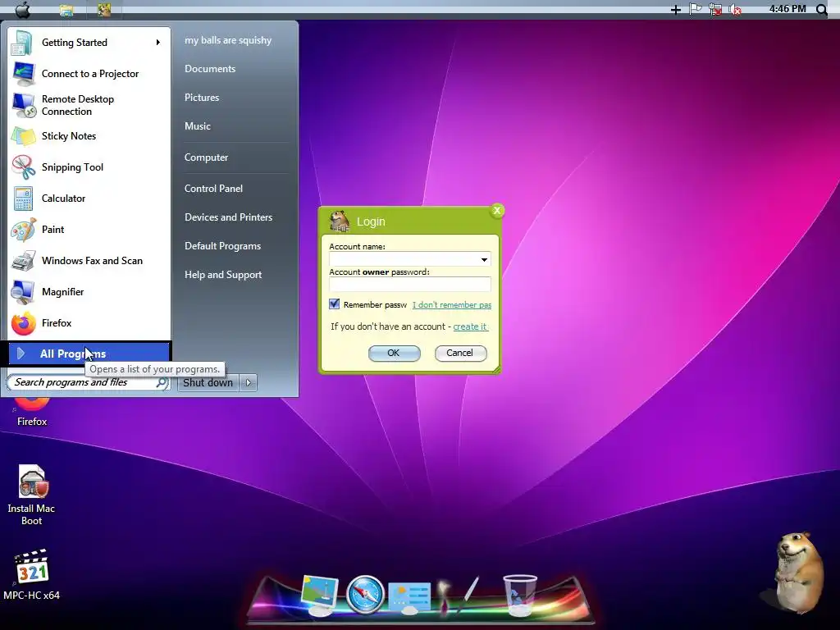The height and width of the screenshot is (630, 840).
Task: Open MPC-HC x64 desktop shortcut
Action: pos(32,574)
